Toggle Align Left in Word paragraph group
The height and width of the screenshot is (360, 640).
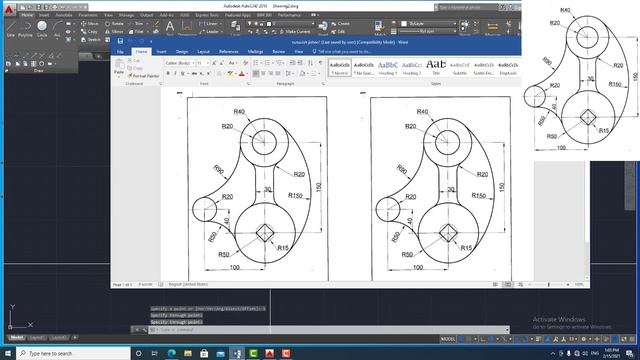pyautogui.click(x=256, y=73)
